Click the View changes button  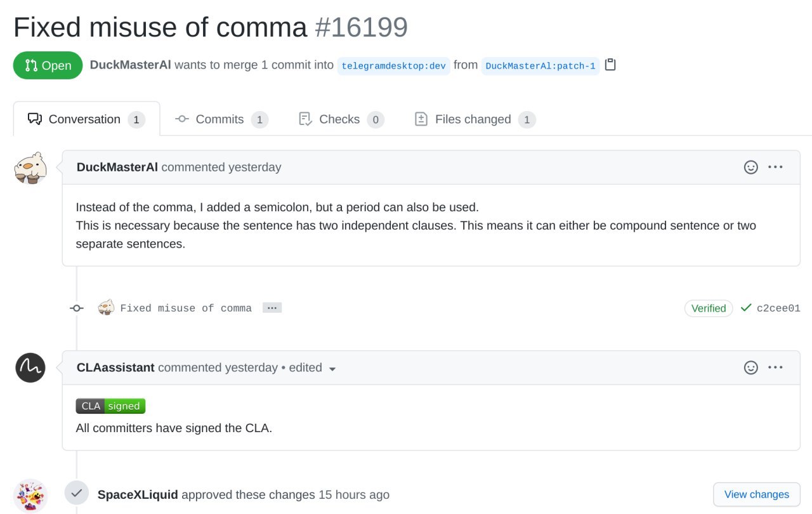coord(757,494)
